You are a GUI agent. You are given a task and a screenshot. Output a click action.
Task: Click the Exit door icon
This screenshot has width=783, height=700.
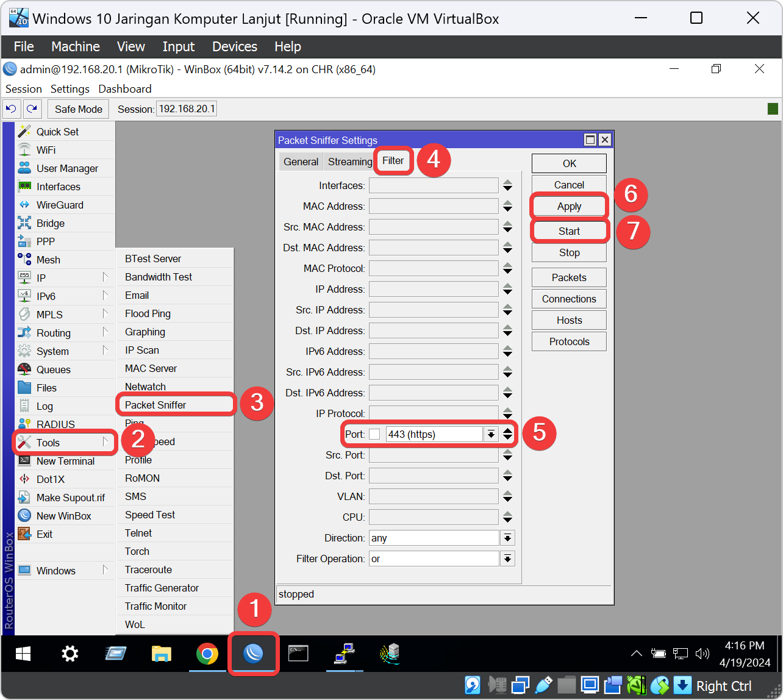tap(24, 534)
